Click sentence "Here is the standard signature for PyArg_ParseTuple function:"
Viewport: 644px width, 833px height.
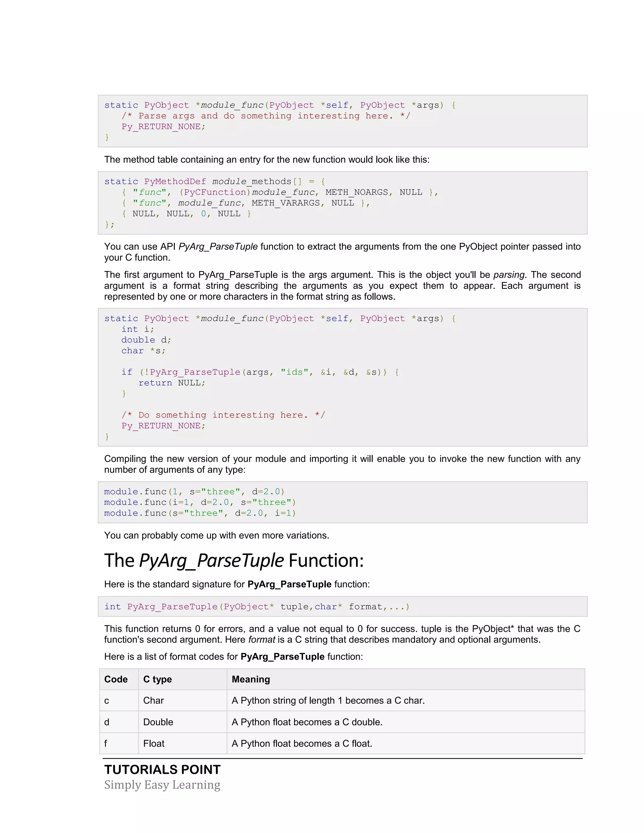point(237,584)
